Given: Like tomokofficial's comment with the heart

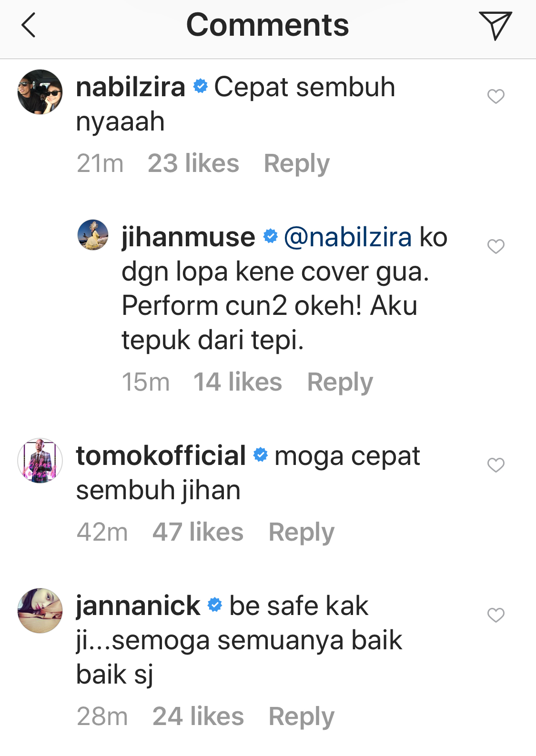Looking at the screenshot, I should pyautogui.click(x=496, y=465).
